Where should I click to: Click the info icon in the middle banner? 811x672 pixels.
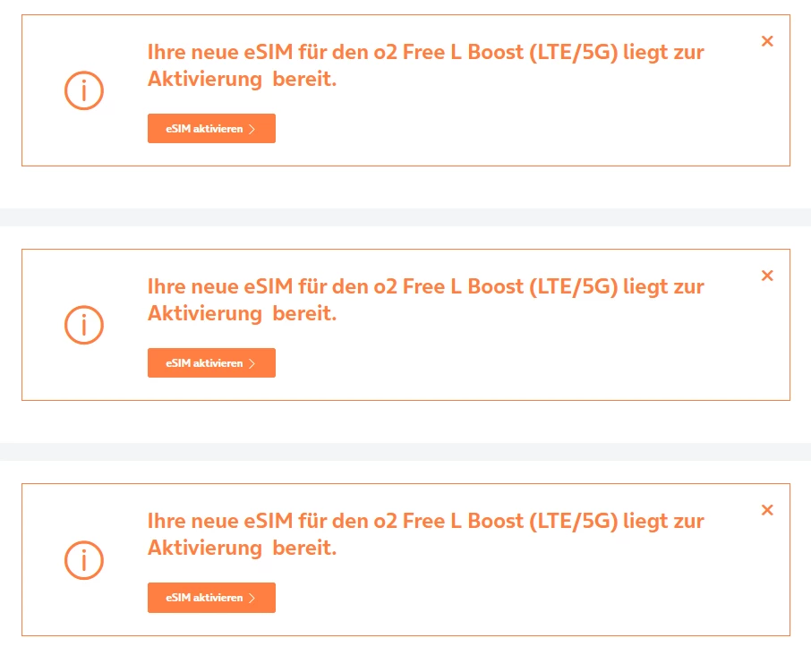tap(84, 325)
